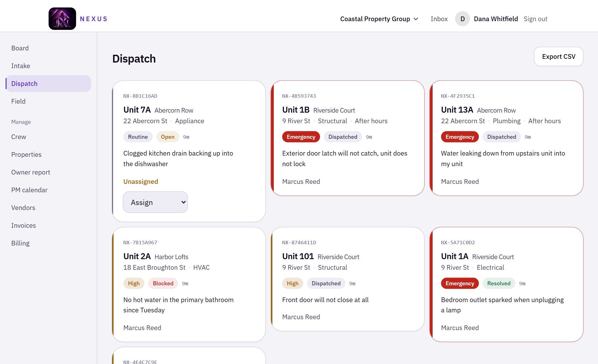Click ticket ID NX-8746411D
The image size is (598, 364).
point(299,243)
